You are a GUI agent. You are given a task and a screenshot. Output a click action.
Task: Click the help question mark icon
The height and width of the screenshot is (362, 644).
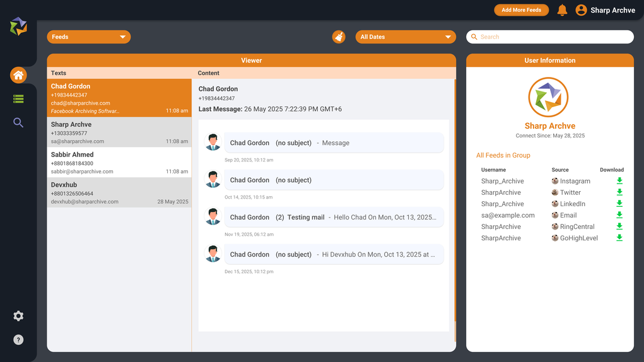pos(18,340)
